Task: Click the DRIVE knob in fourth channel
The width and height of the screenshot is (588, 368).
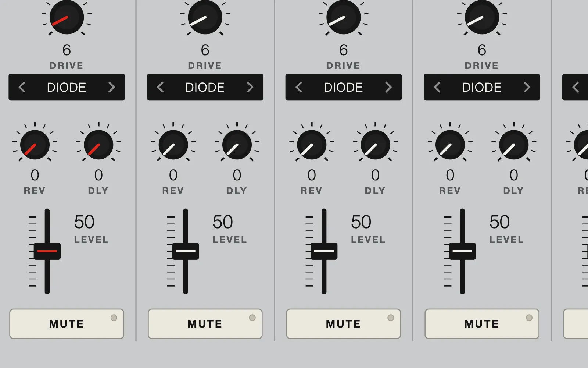Action: pyautogui.click(x=482, y=17)
